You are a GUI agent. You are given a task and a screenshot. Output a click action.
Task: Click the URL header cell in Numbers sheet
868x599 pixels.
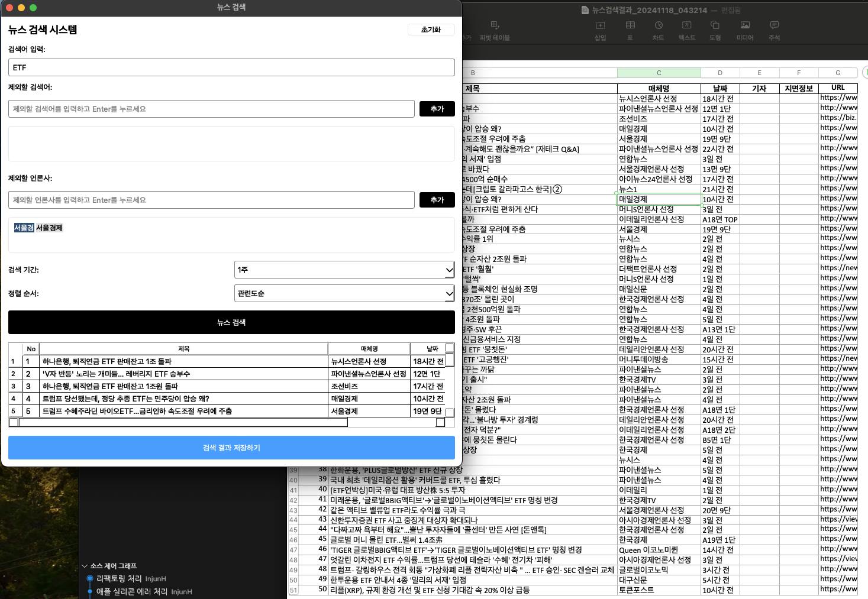click(838, 88)
